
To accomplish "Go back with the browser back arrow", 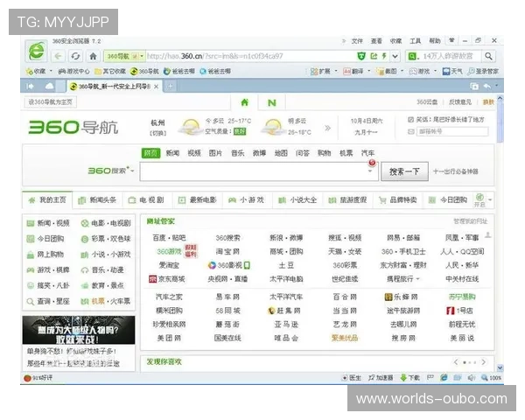I will coord(59,56).
